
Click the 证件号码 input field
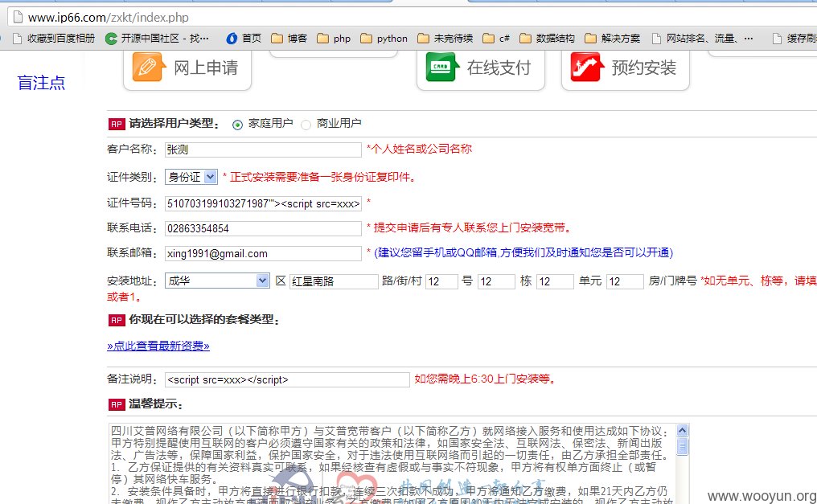click(263, 203)
